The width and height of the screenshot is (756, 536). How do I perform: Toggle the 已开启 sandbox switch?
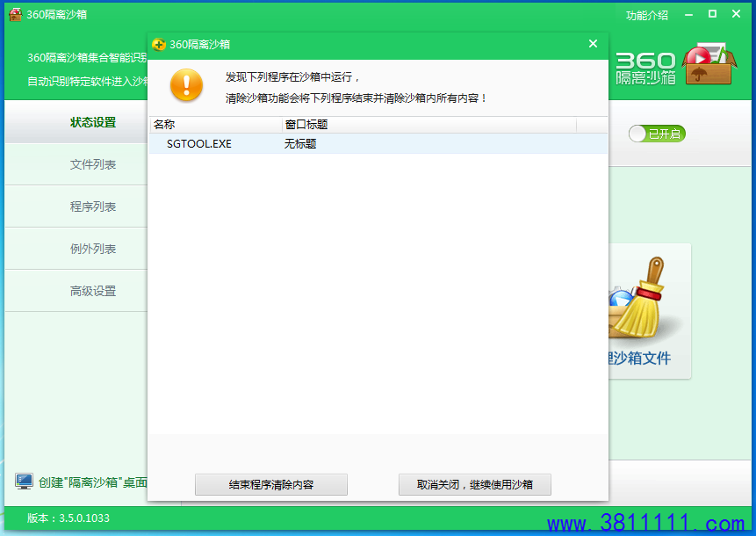[657, 134]
